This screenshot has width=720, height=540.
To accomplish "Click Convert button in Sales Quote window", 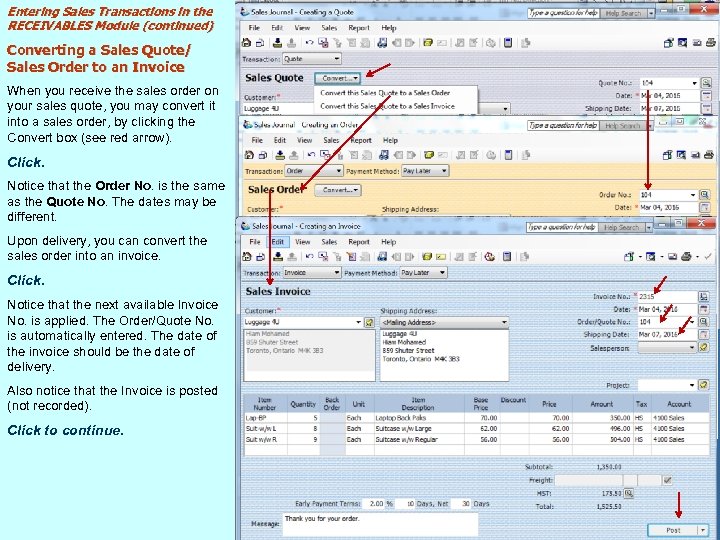I will click(x=338, y=78).
